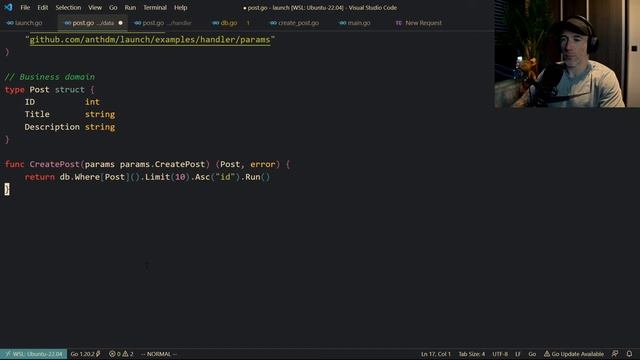Click the Go file icon on main.go tab
640x360 pixels.
point(342,23)
